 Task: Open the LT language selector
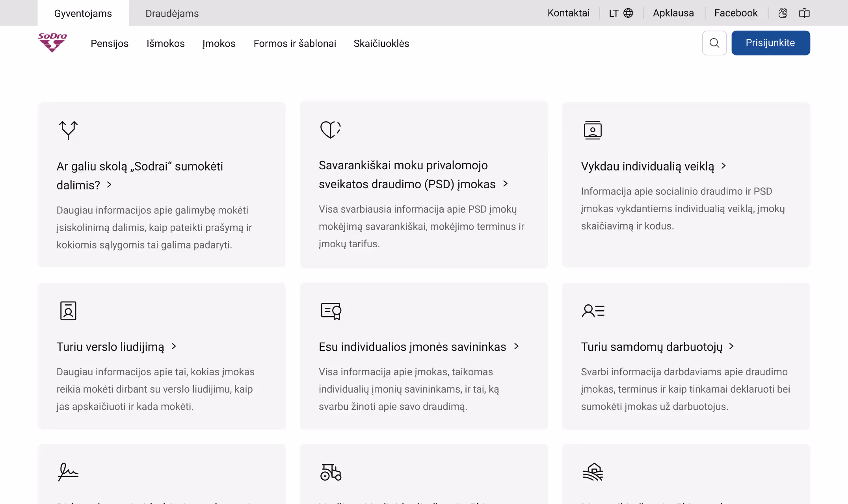click(621, 13)
